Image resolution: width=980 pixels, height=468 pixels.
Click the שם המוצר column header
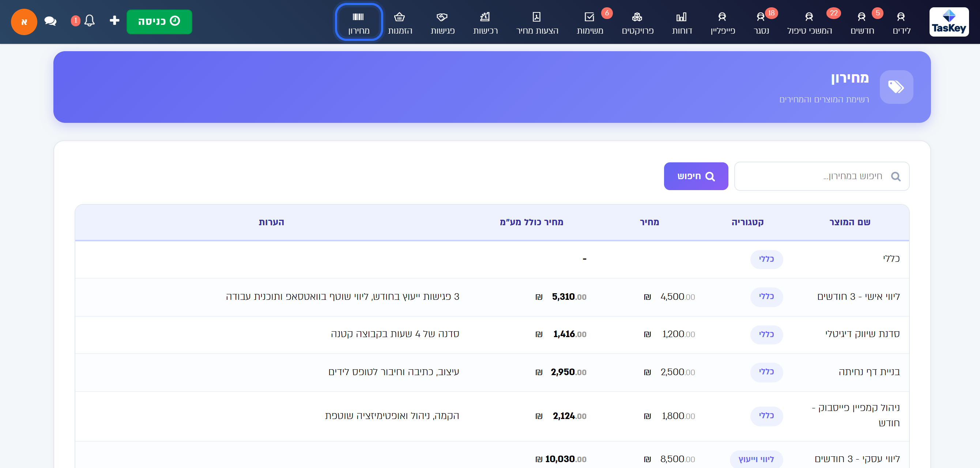click(849, 222)
